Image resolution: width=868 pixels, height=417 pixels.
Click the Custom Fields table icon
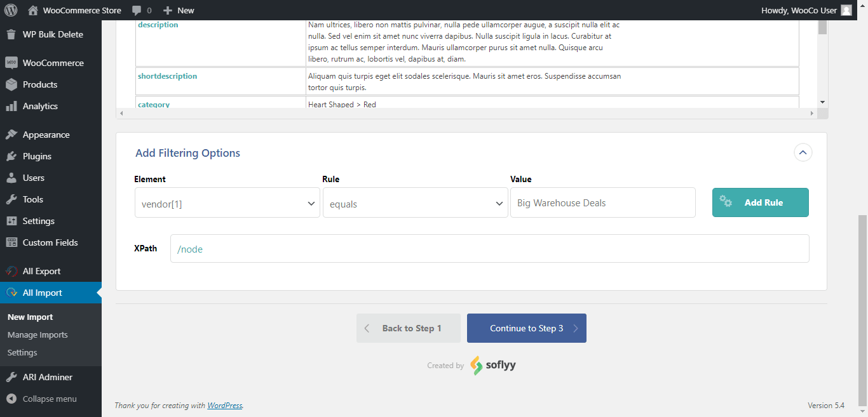pyautogui.click(x=11, y=242)
